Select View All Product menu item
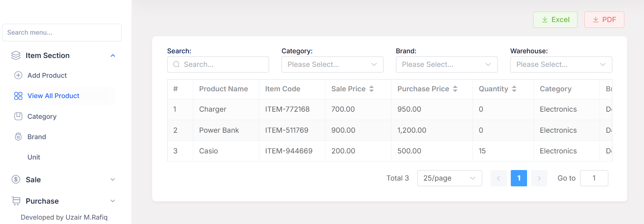Screen dimensions: 644x224 pos(53,96)
